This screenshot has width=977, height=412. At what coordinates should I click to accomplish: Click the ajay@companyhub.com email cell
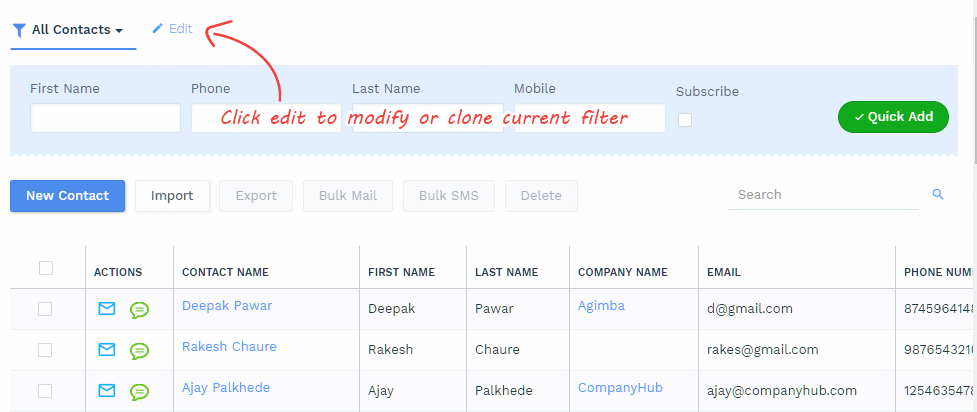coord(782,391)
